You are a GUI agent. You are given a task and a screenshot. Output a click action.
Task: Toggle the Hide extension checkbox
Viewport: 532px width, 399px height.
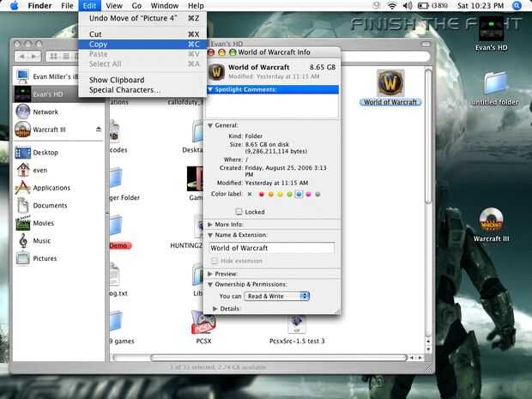(215, 261)
